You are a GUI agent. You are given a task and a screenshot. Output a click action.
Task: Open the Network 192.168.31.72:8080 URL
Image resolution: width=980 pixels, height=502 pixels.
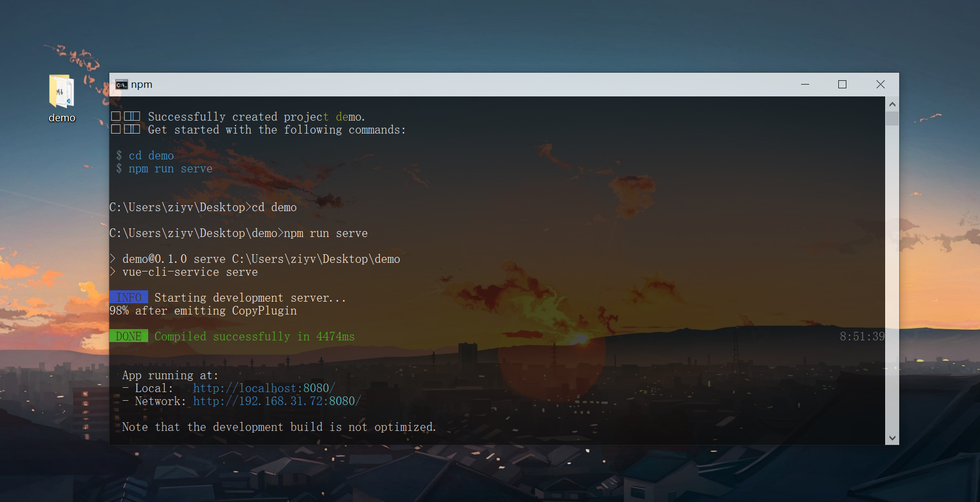277,401
